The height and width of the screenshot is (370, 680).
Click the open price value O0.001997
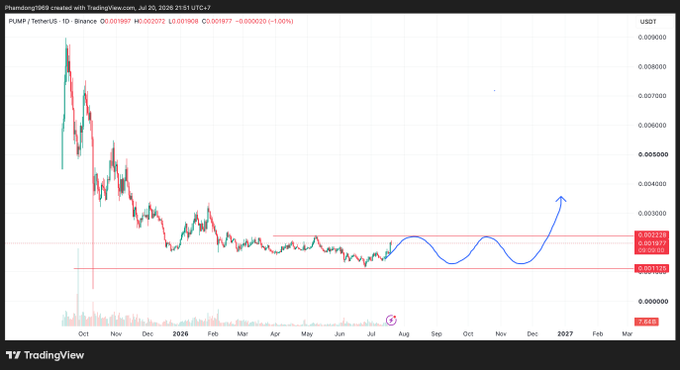coord(115,21)
